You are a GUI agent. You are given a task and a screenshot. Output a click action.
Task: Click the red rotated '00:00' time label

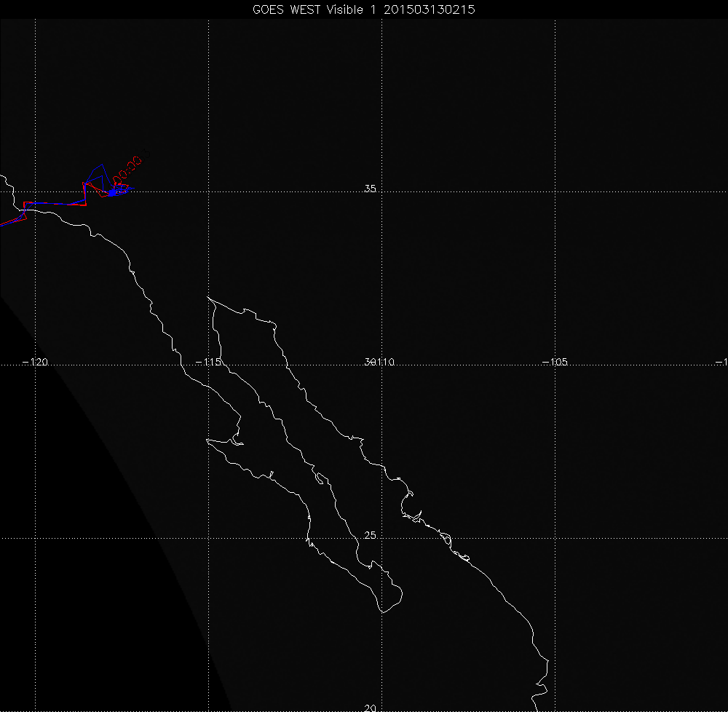pos(127,170)
